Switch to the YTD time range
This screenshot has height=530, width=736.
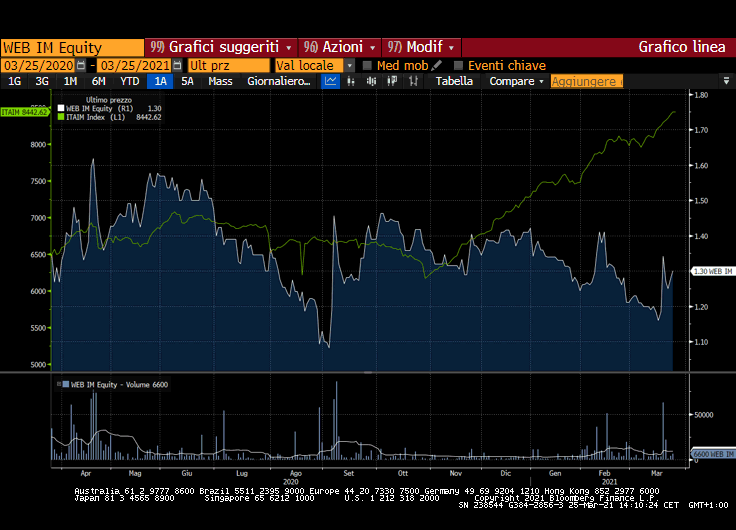130,81
